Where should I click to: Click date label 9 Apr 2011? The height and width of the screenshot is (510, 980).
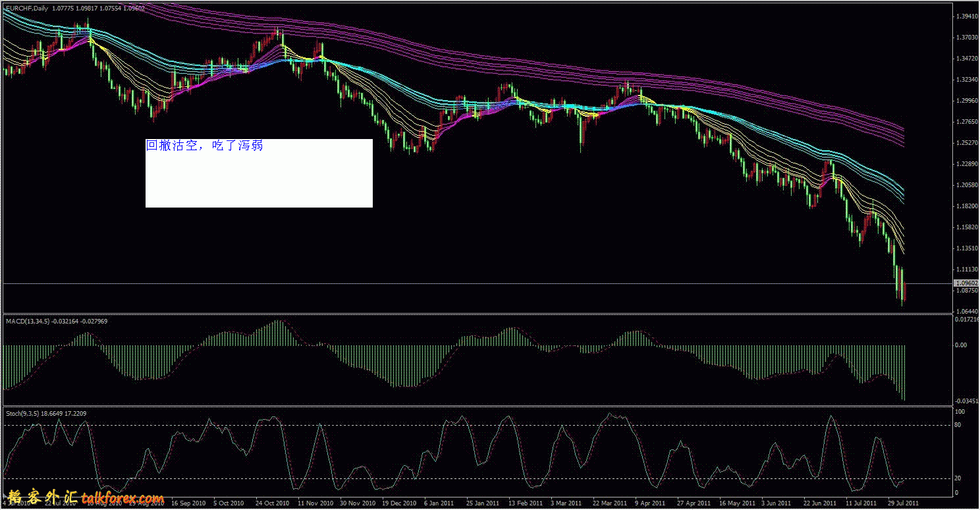tap(649, 503)
